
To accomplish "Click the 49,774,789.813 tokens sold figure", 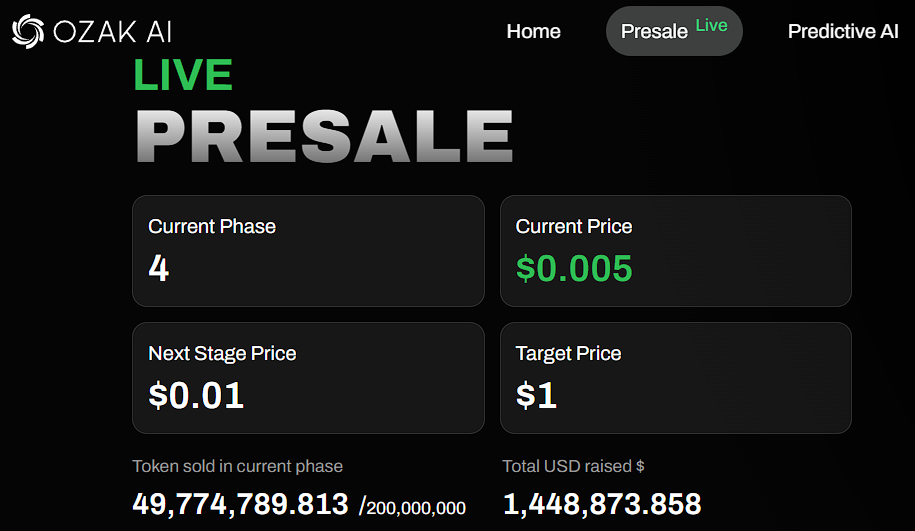I will pos(240,504).
